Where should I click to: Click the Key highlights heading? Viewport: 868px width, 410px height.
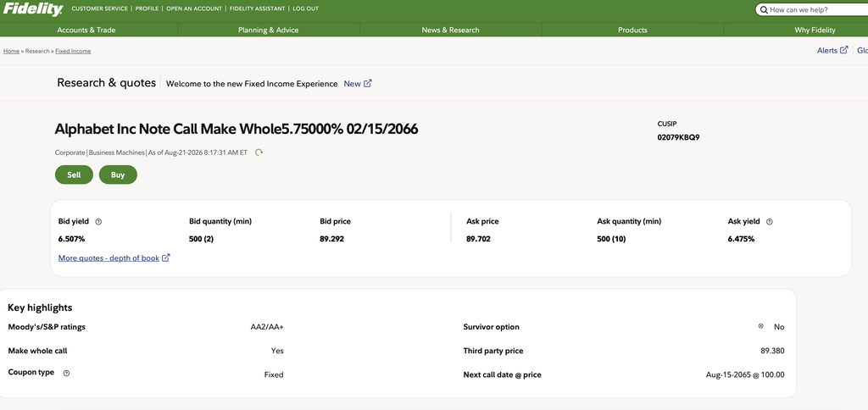(40, 307)
